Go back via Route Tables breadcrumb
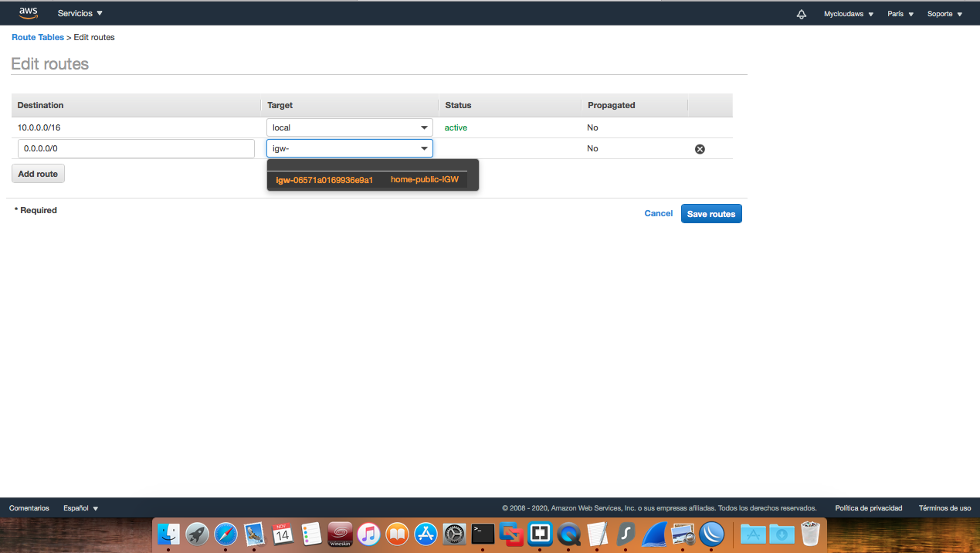 pos(37,36)
